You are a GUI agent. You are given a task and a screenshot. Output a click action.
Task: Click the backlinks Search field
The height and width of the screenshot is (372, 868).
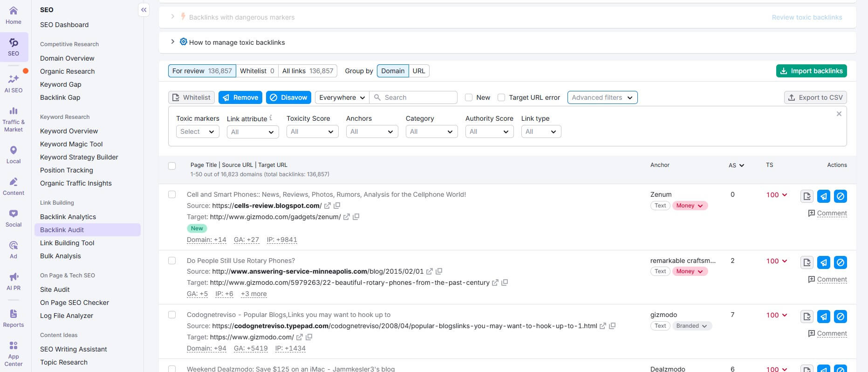tap(414, 97)
